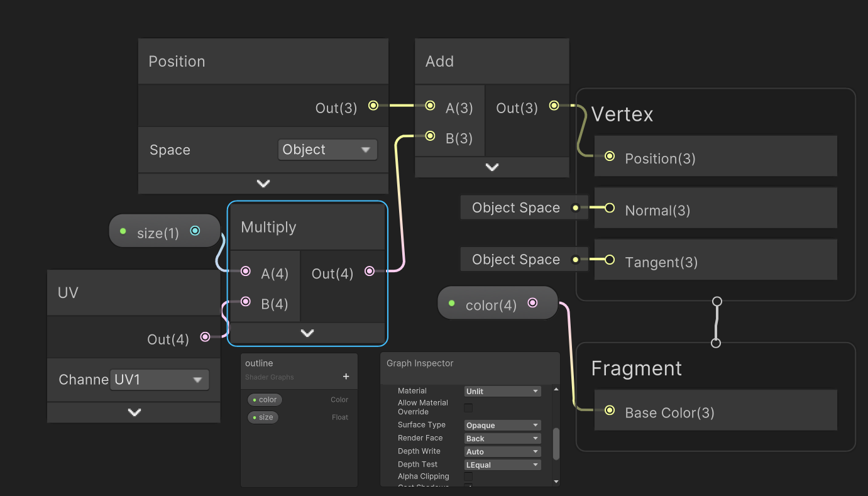The height and width of the screenshot is (496, 868).
Task: Open the Surface Type dropdown
Action: (502, 426)
